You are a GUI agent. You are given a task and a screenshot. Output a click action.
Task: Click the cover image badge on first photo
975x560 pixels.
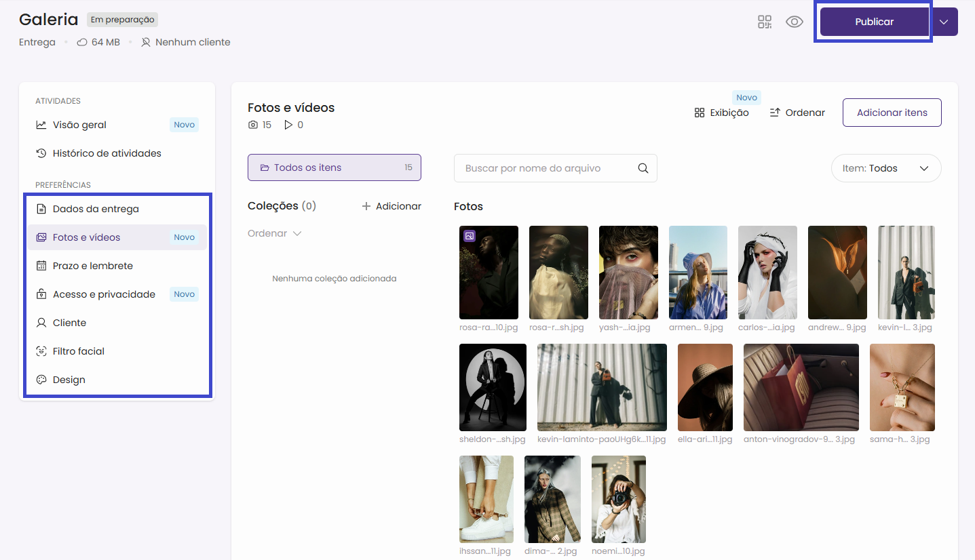tap(470, 236)
